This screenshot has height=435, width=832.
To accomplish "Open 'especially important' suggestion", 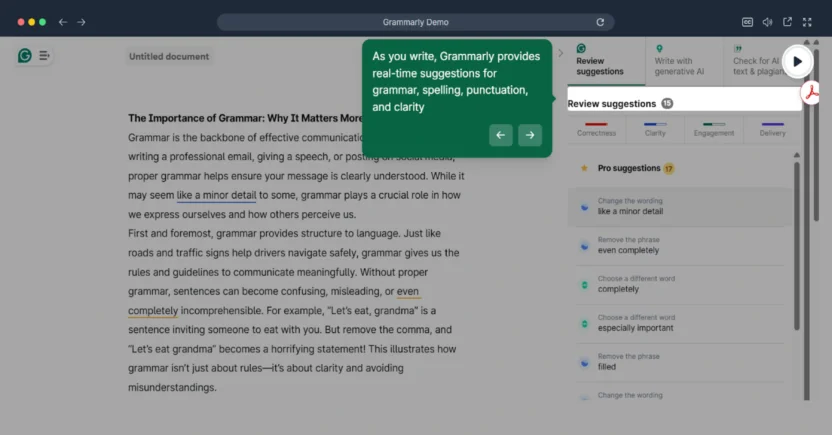I will coord(679,323).
